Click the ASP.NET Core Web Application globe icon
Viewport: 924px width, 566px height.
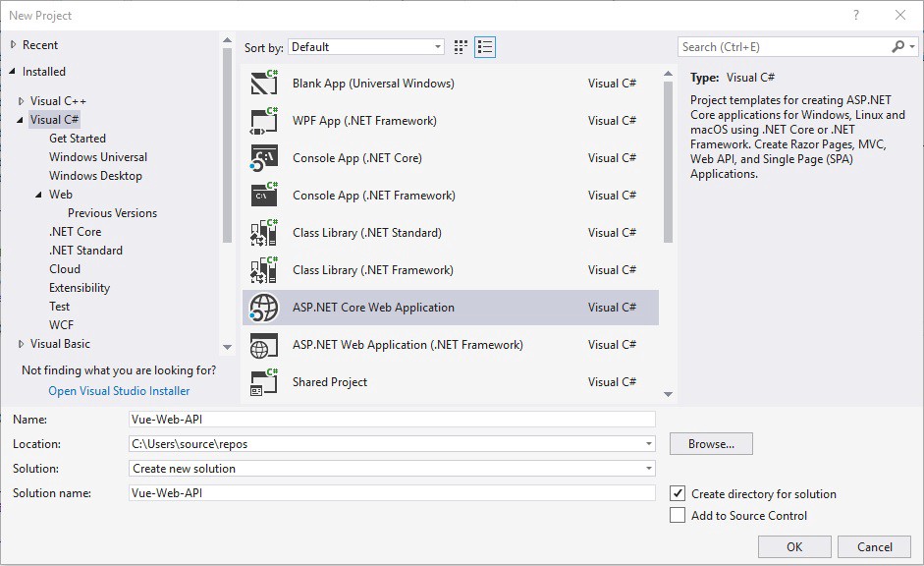(x=264, y=308)
